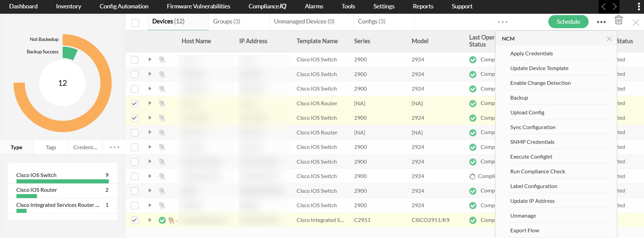
Task: Expand the Cisco Integrated S... device row
Action: [150, 220]
